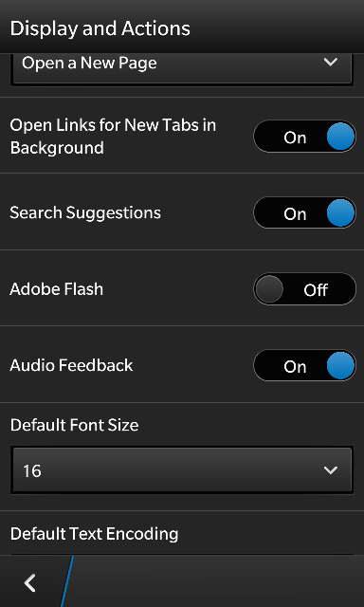Tap the gray knob on Adobe Flash switch
This screenshot has height=607, width=364.
(x=269, y=289)
